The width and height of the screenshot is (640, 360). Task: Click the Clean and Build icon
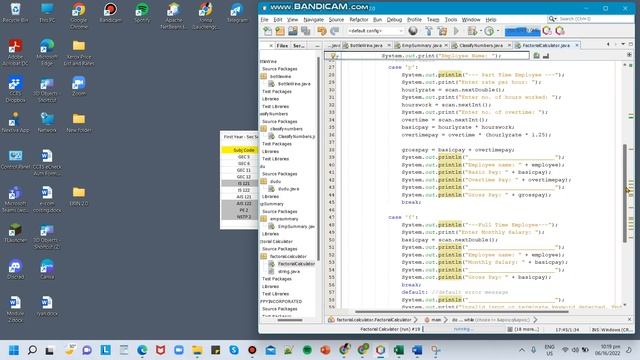click(442, 31)
